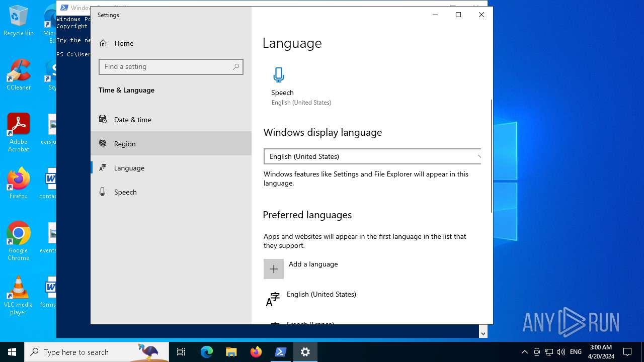Select English (United States) preferred language
This screenshot has width=644, height=362.
[372, 299]
